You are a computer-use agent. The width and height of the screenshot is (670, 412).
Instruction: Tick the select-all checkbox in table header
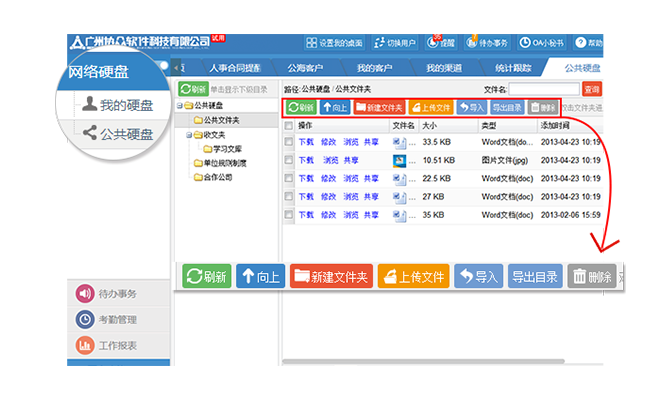pos(289,126)
